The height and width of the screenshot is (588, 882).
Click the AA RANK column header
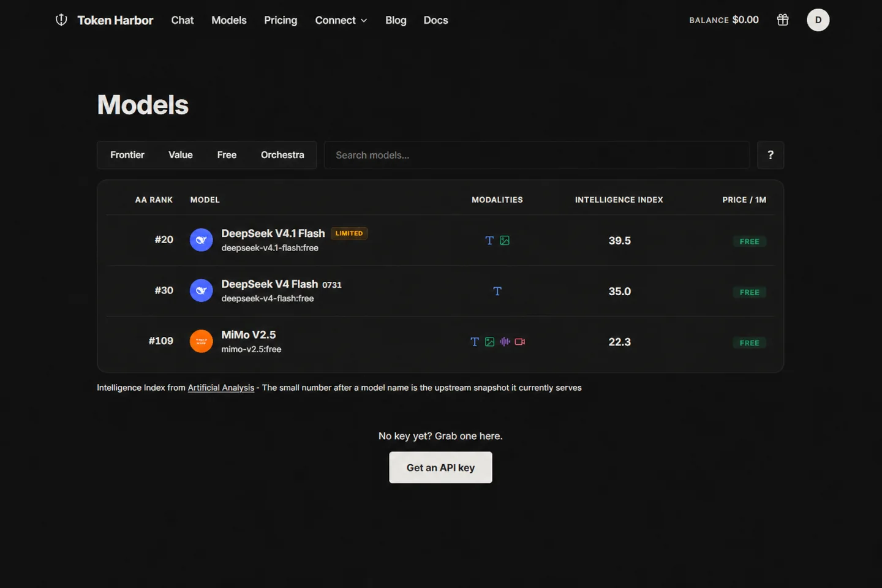[x=154, y=200]
